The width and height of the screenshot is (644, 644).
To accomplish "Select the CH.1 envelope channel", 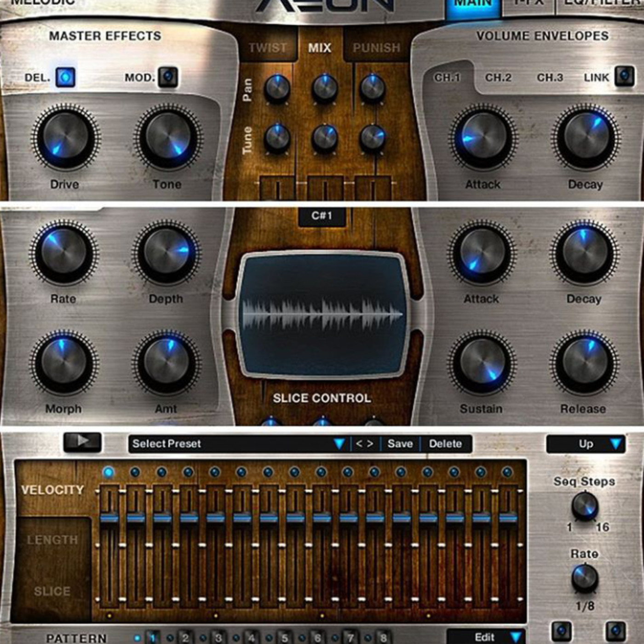I will click(x=447, y=77).
